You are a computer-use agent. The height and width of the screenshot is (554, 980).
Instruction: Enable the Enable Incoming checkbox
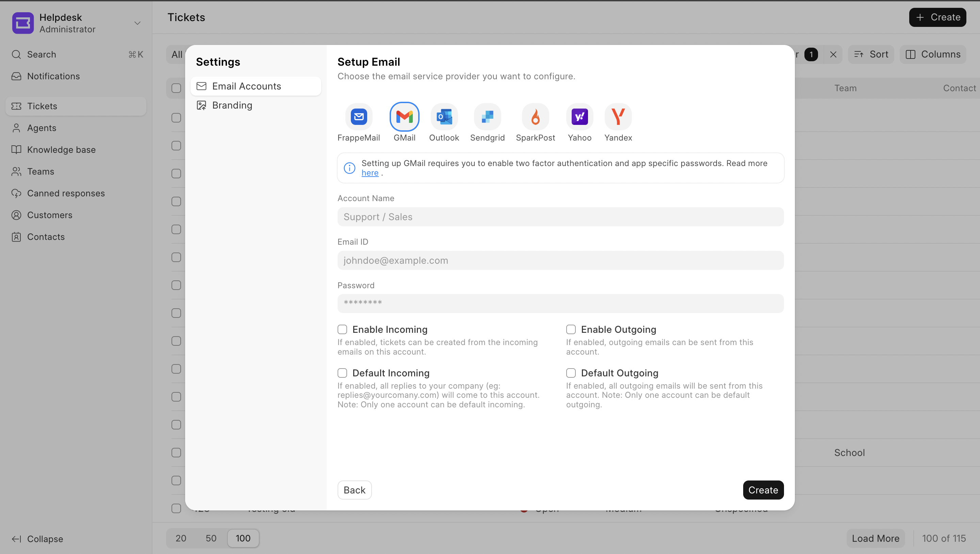(x=342, y=329)
